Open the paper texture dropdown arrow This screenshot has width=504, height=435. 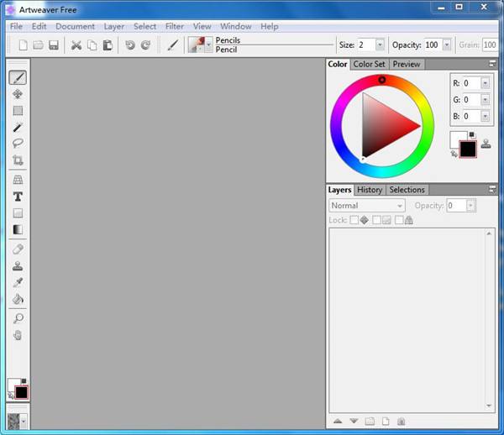pyautogui.click(x=24, y=421)
